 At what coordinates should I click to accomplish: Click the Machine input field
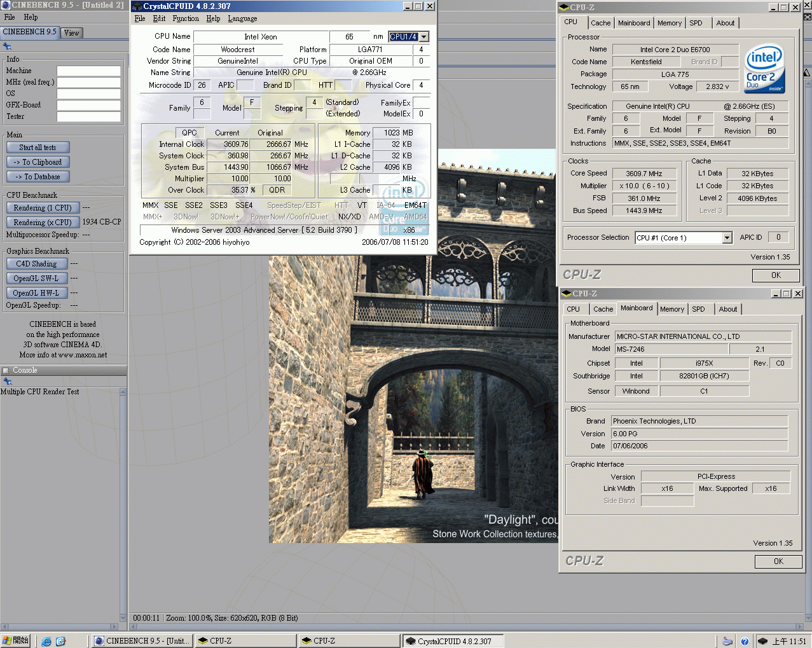[x=89, y=71]
